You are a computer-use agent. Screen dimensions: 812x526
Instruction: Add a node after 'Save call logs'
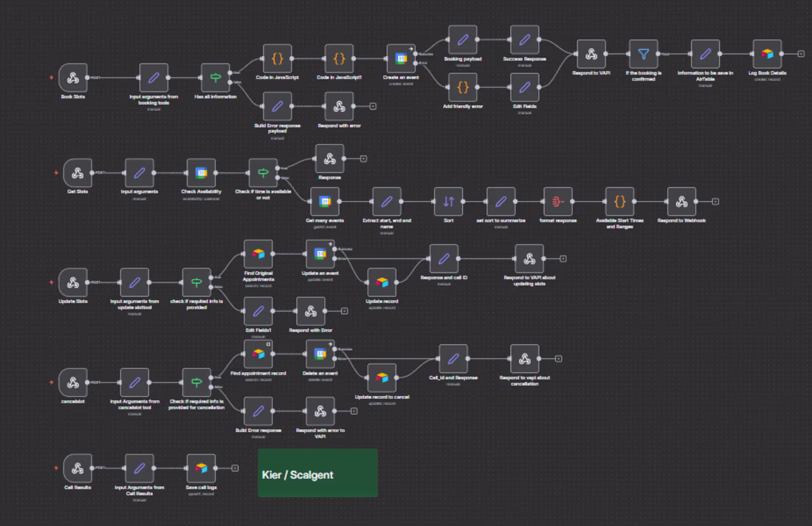235,468
